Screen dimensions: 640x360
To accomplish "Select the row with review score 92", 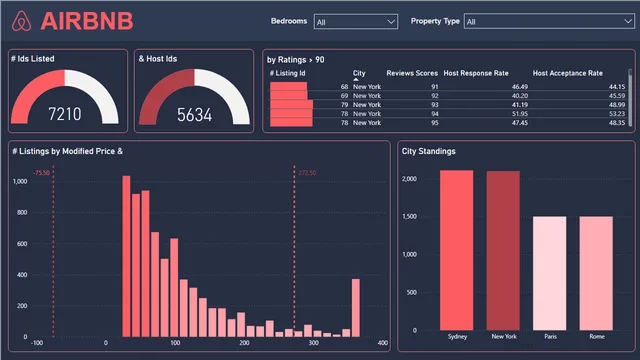I will pyautogui.click(x=447, y=96).
